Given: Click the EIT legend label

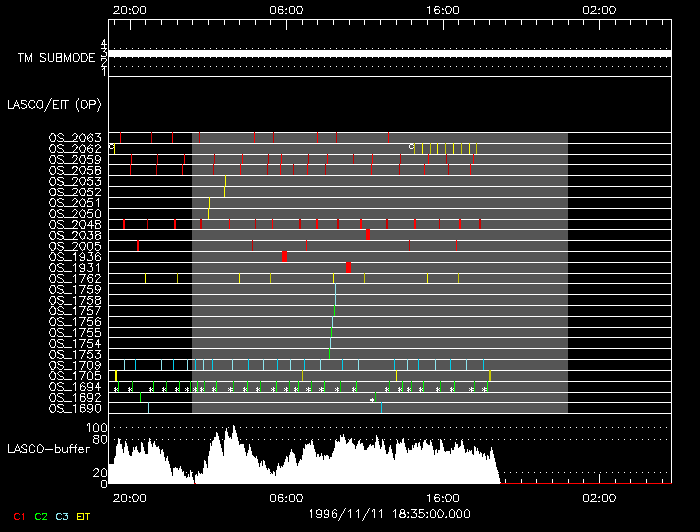Looking at the screenshot, I should click(84, 516).
